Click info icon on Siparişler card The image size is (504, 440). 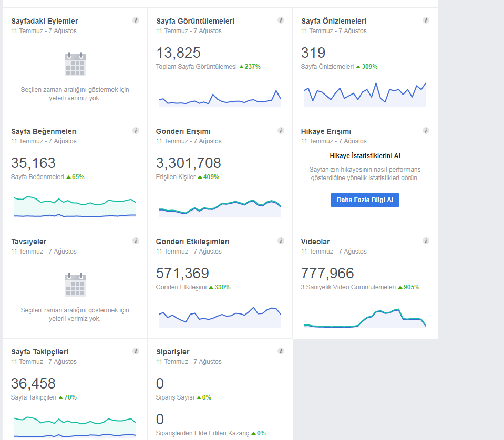(281, 351)
